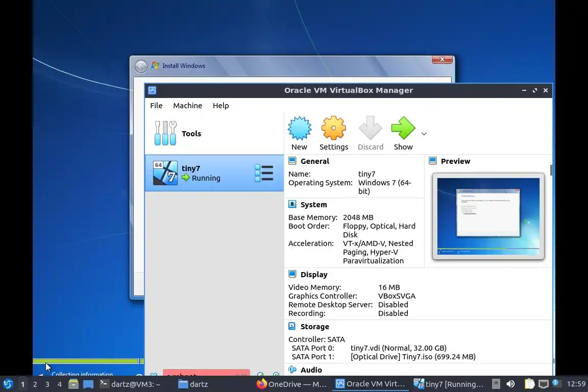Select the tiny7 Windows 7 OS icon
This screenshot has width=588, height=392.
point(165,173)
